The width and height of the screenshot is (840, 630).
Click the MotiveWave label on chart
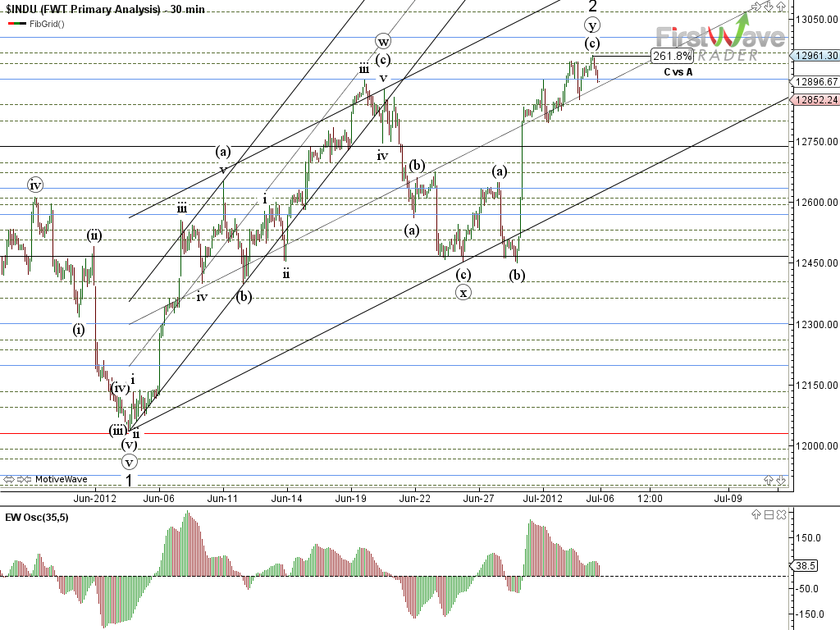(x=61, y=479)
